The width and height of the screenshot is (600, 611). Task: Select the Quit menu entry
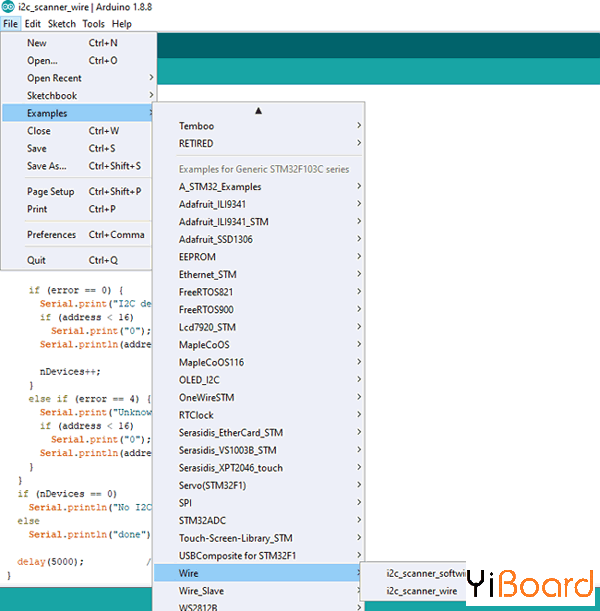coord(37,260)
